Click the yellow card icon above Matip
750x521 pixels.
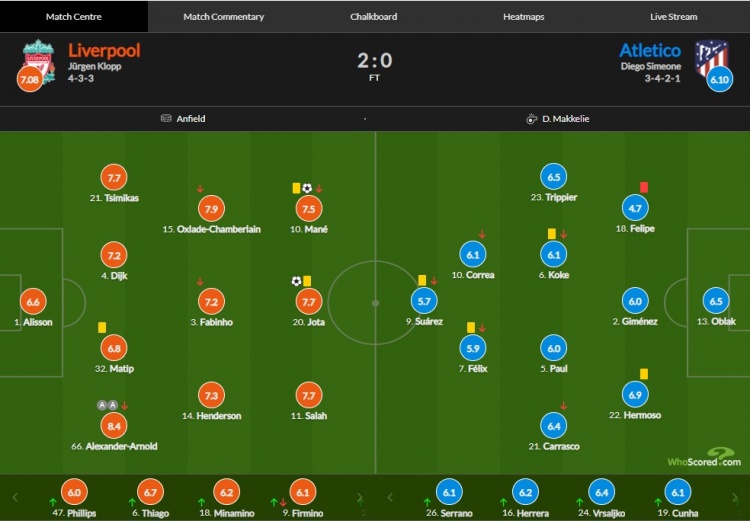pyautogui.click(x=102, y=327)
